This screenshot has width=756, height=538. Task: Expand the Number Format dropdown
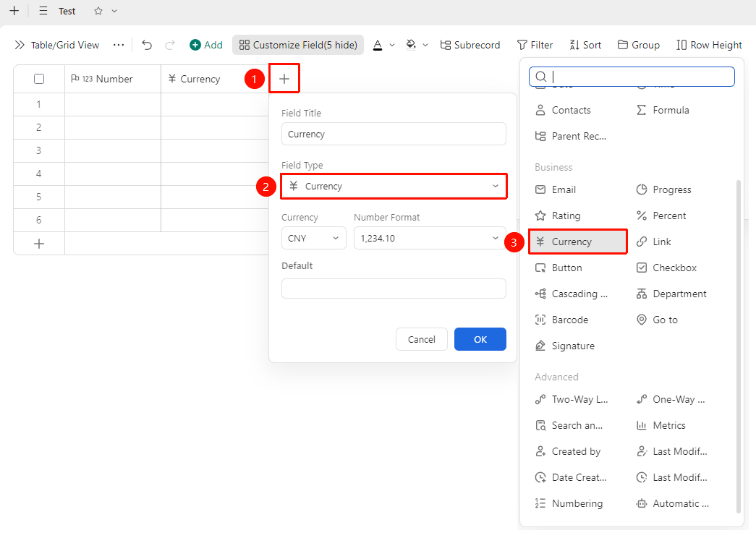tap(430, 238)
